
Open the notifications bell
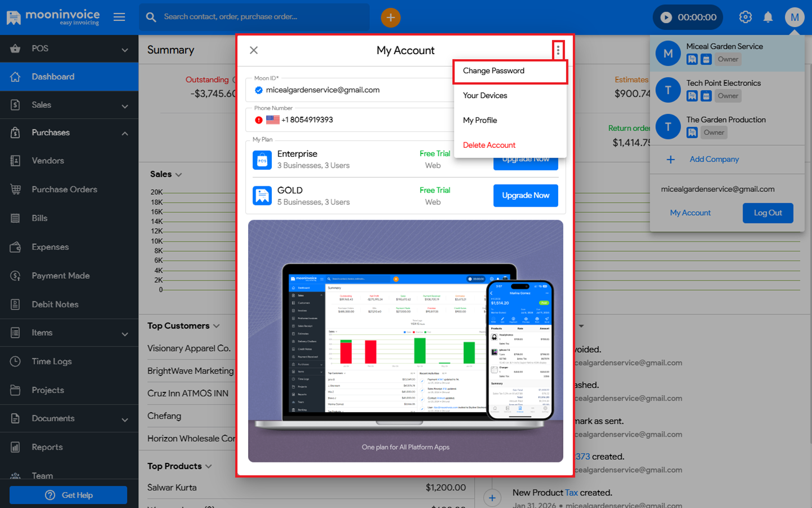pos(767,17)
